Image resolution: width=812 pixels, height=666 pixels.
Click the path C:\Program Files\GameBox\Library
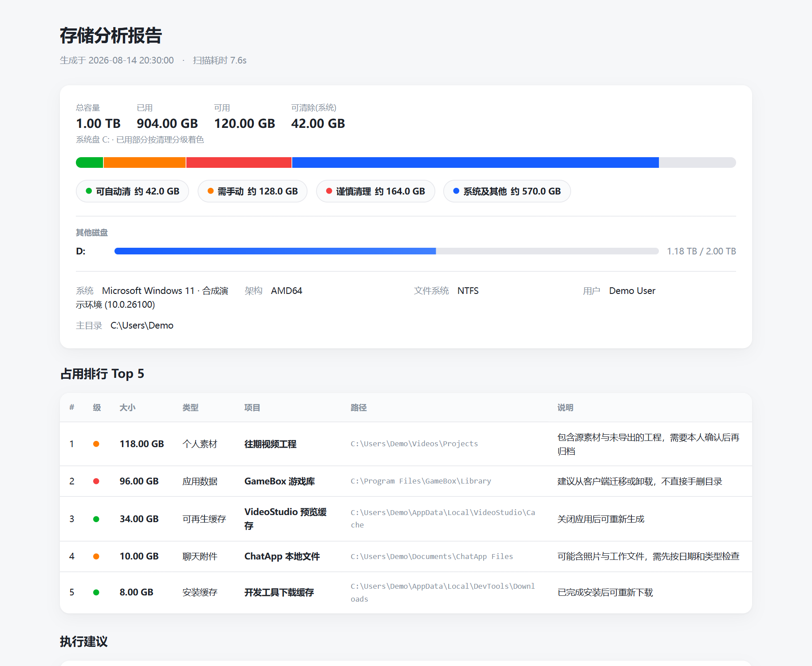(421, 481)
